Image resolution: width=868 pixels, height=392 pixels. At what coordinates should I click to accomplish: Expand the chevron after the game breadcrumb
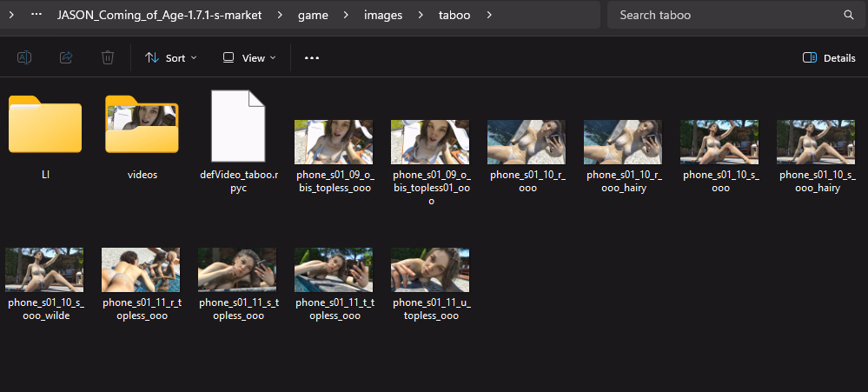344,15
